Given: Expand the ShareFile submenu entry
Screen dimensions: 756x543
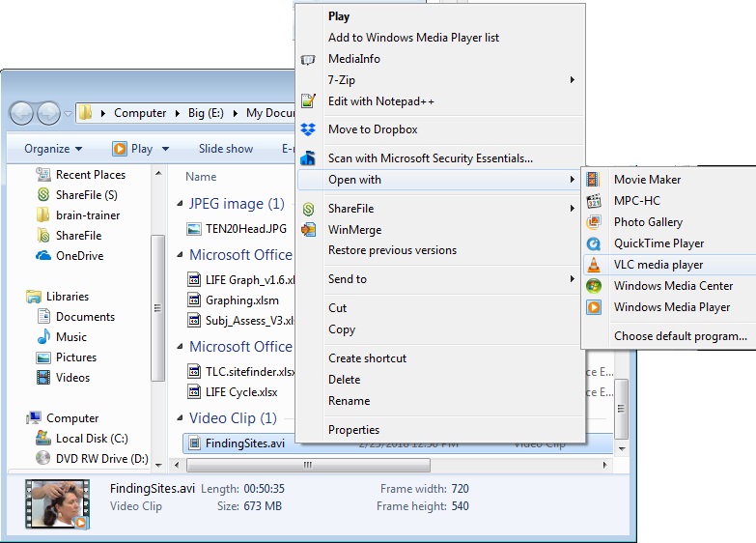Looking at the screenshot, I should click(573, 209).
